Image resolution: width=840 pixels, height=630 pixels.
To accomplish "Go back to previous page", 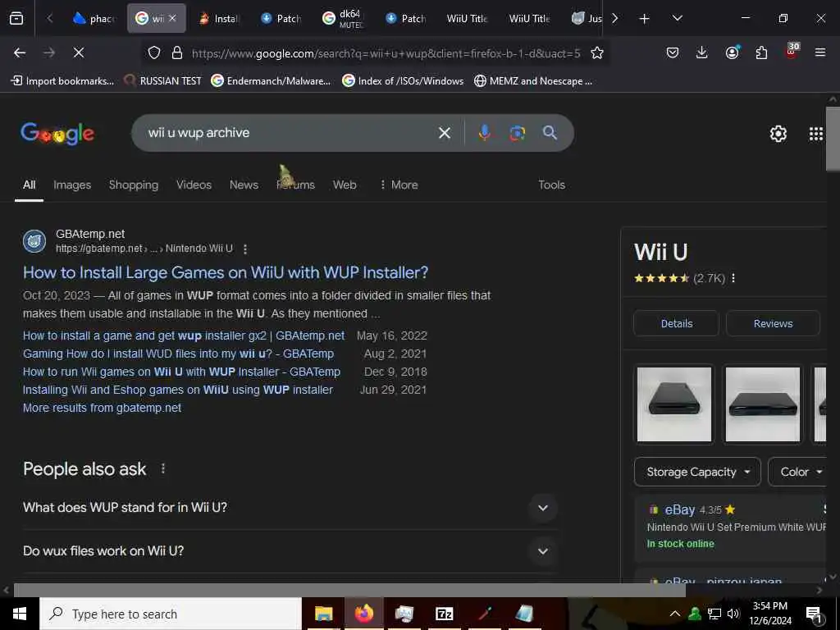I will pyautogui.click(x=20, y=52).
